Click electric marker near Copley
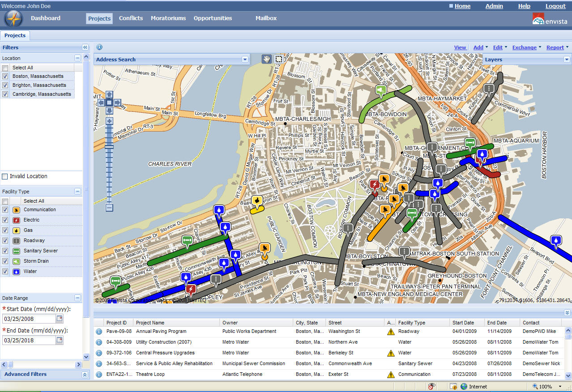Viewport: 572px width, 392px height. [x=191, y=290]
